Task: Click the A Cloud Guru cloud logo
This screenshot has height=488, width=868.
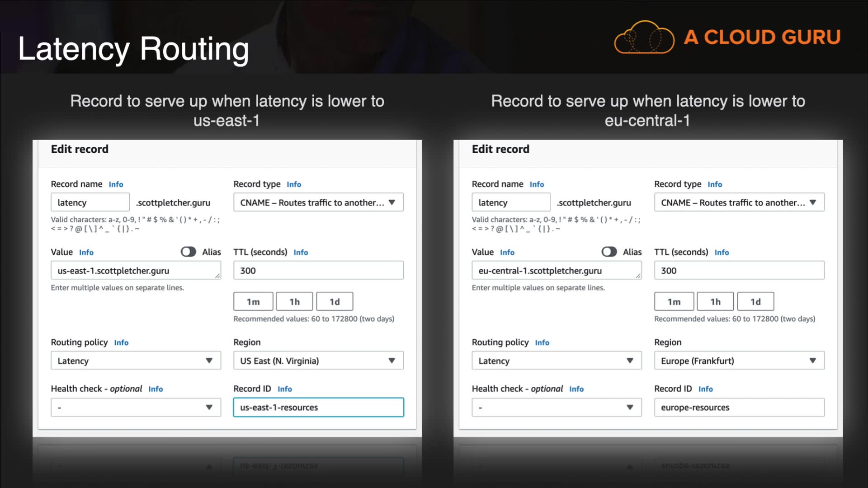Action: 644,38
